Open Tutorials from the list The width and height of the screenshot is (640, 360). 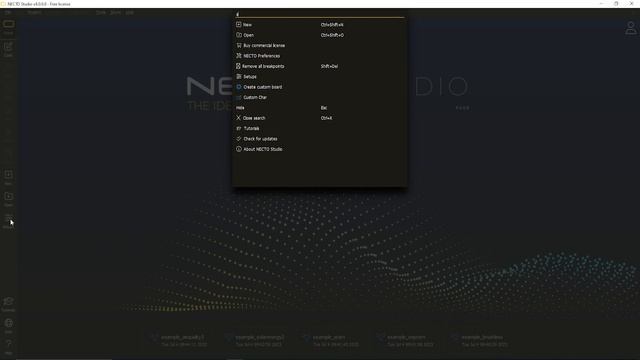320,129
